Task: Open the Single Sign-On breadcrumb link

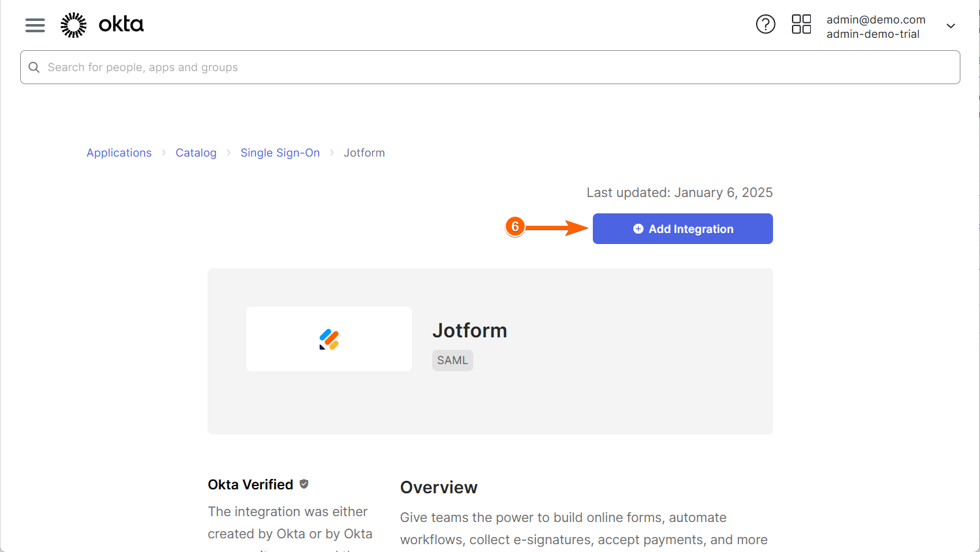Action: (280, 153)
